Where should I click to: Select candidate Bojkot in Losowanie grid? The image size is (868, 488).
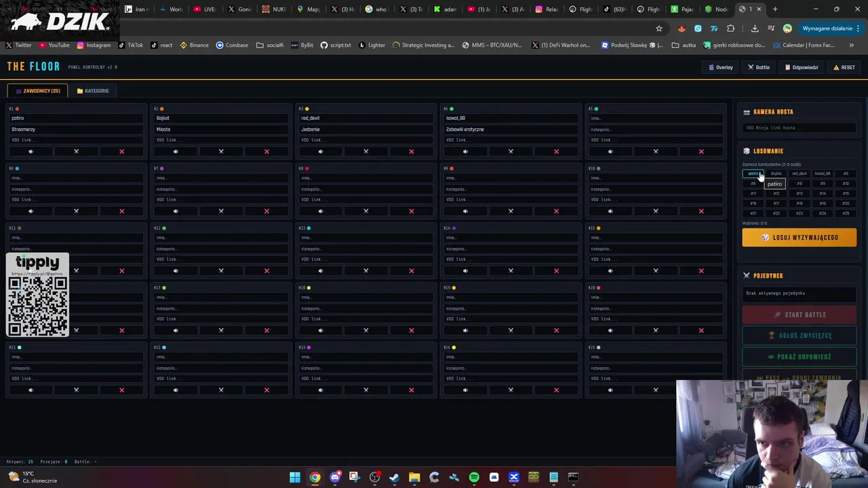776,174
